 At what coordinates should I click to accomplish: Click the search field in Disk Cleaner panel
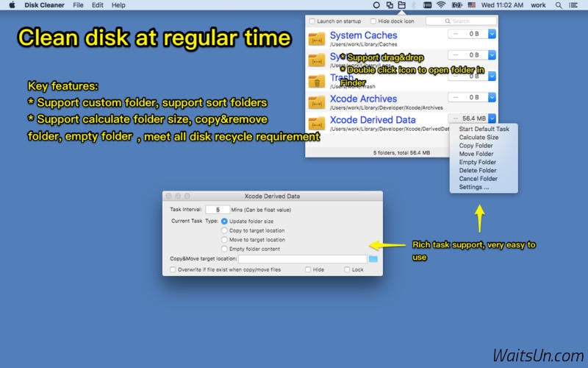pyautogui.click(x=462, y=21)
